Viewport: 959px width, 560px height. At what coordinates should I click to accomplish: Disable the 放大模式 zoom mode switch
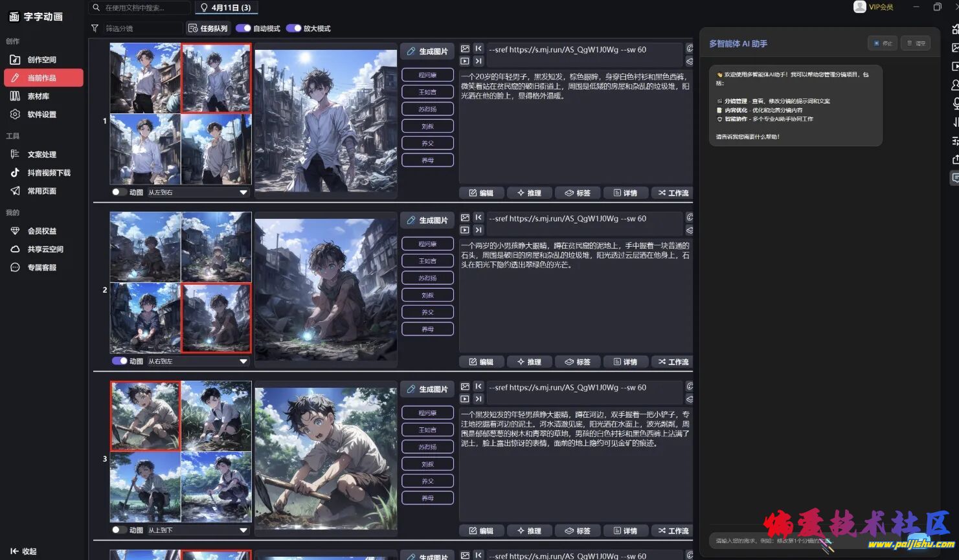pyautogui.click(x=293, y=28)
